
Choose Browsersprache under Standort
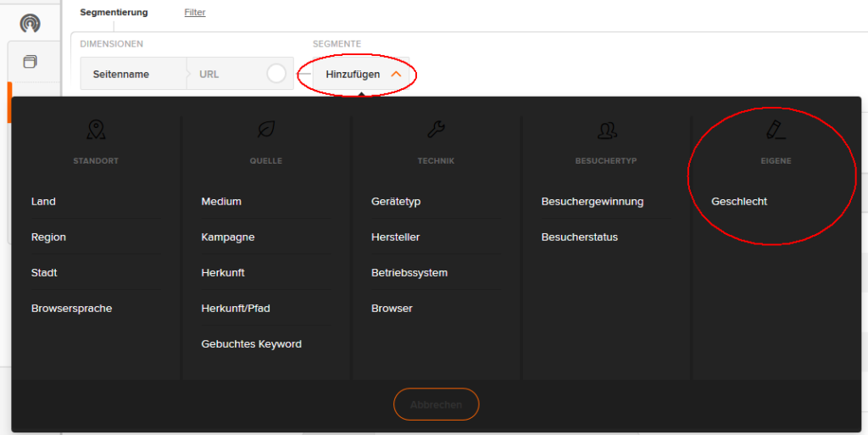71,309
